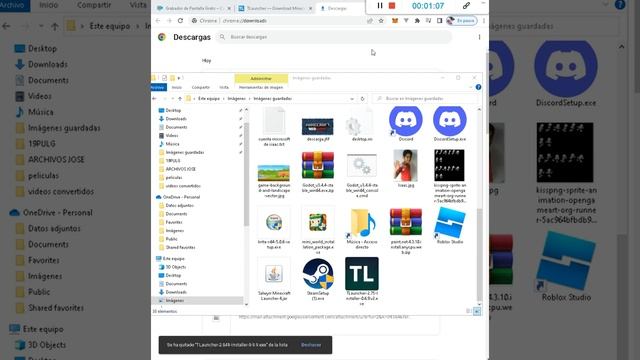Bookmark this page with the star icon
The image size is (640, 360).
(x=381, y=20)
